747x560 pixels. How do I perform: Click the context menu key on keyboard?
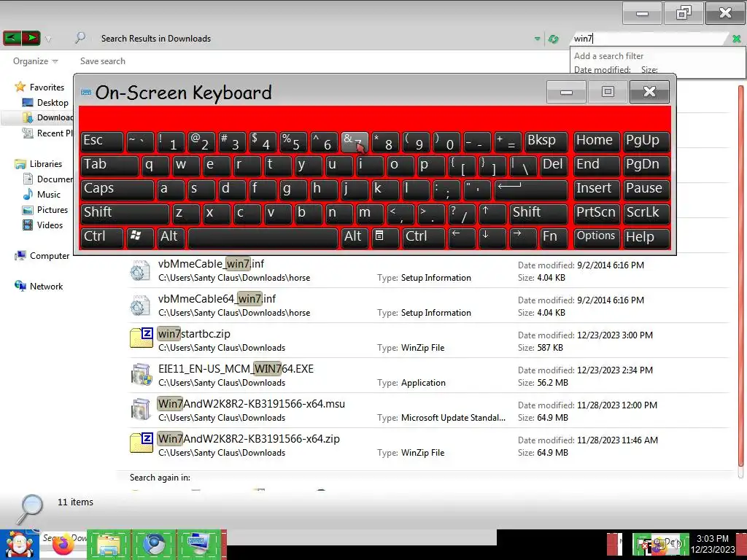pos(385,237)
